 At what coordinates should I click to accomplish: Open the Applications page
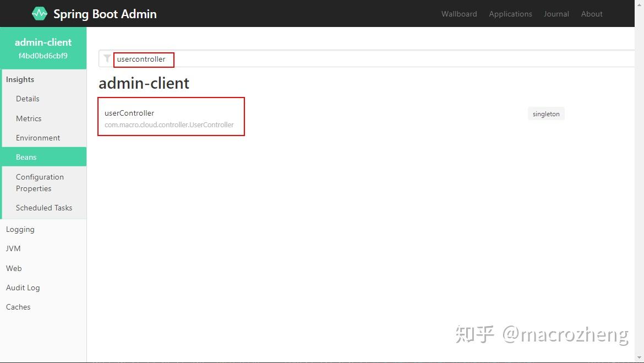(x=510, y=14)
